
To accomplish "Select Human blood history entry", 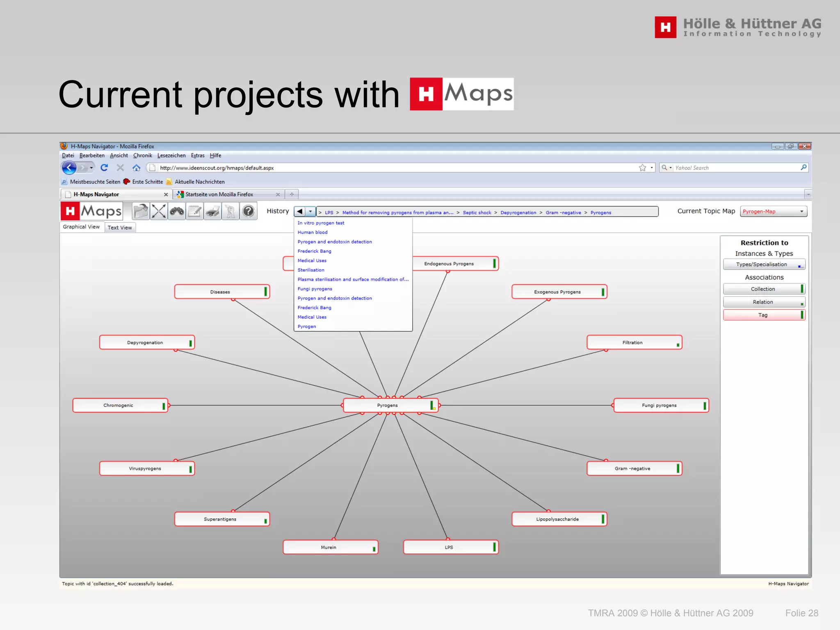I will coord(313,233).
